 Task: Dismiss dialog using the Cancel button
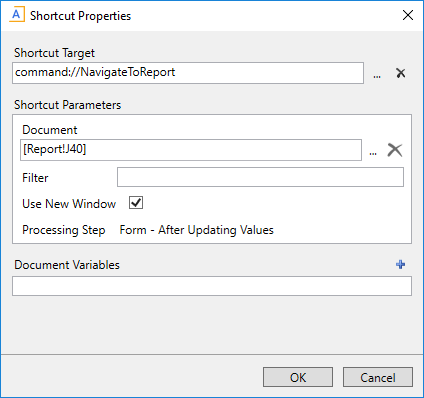(x=378, y=377)
